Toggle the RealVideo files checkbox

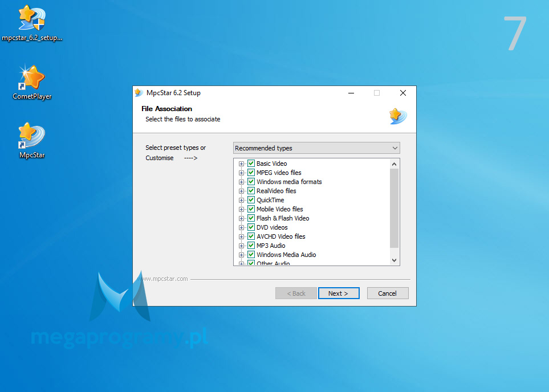tap(251, 191)
